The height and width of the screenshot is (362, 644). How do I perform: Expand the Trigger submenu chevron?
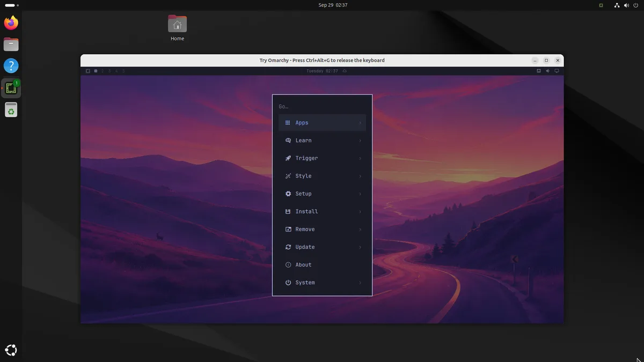tap(360, 158)
